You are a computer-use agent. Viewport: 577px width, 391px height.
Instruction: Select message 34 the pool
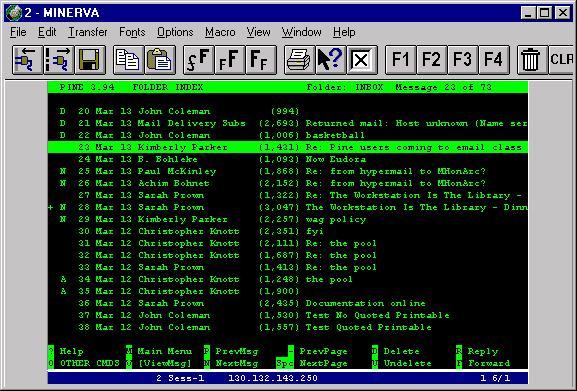point(288,279)
